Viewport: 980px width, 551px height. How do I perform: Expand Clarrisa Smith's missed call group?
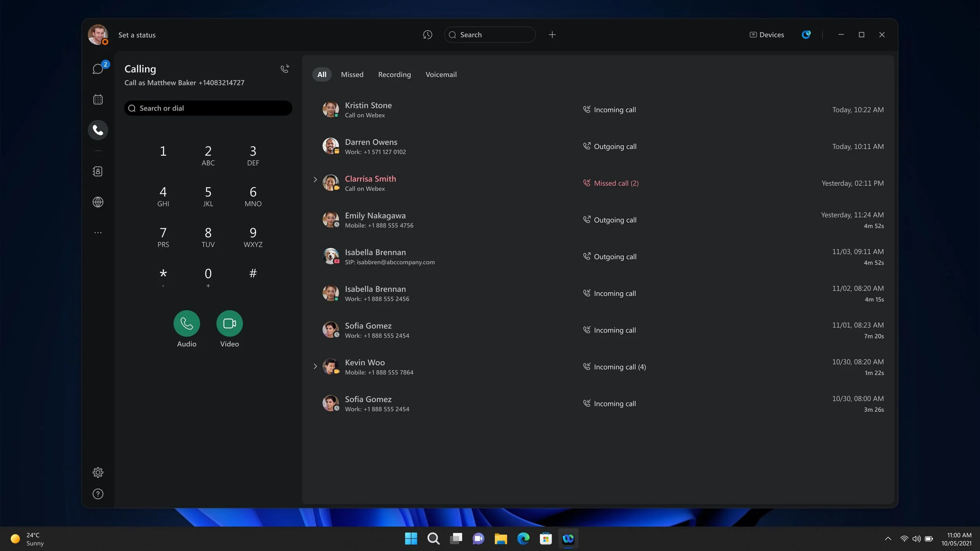tap(316, 179)
